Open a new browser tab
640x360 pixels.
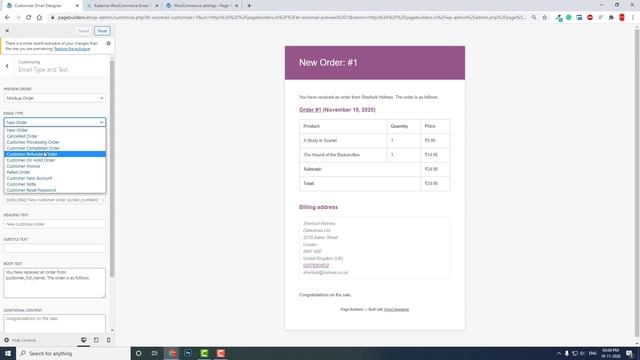249,6
